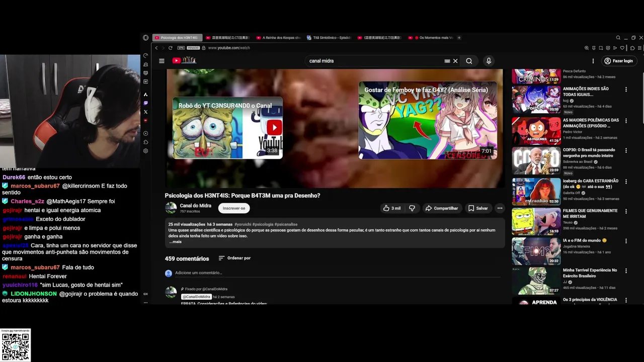The width and height of the screenshot is (644, 362).
Task: Open options for the COP30 video
Action: (x=626, y=150)
